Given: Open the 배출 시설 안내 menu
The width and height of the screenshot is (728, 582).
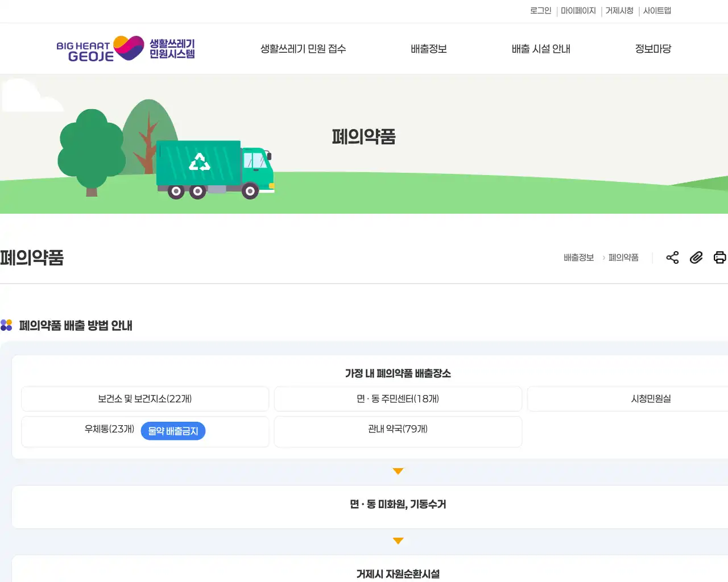Looking at the screenshot, I should [x=541, y=49].
